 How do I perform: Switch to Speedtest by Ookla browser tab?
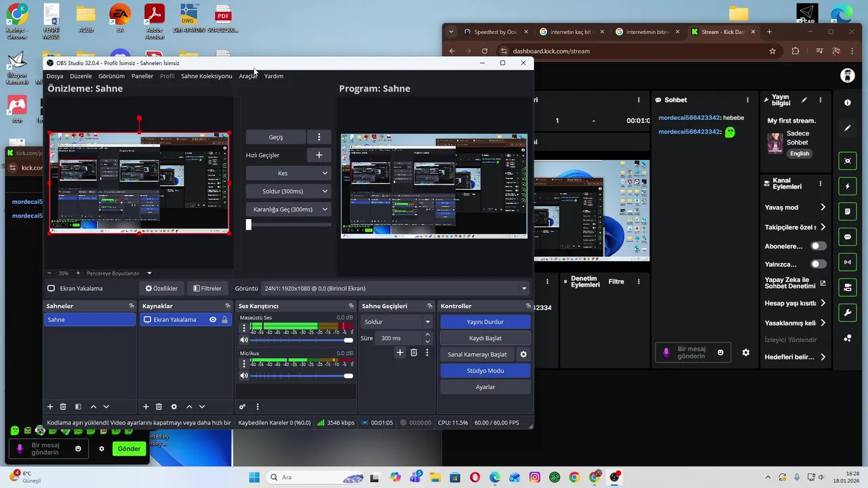coord(495,32)
